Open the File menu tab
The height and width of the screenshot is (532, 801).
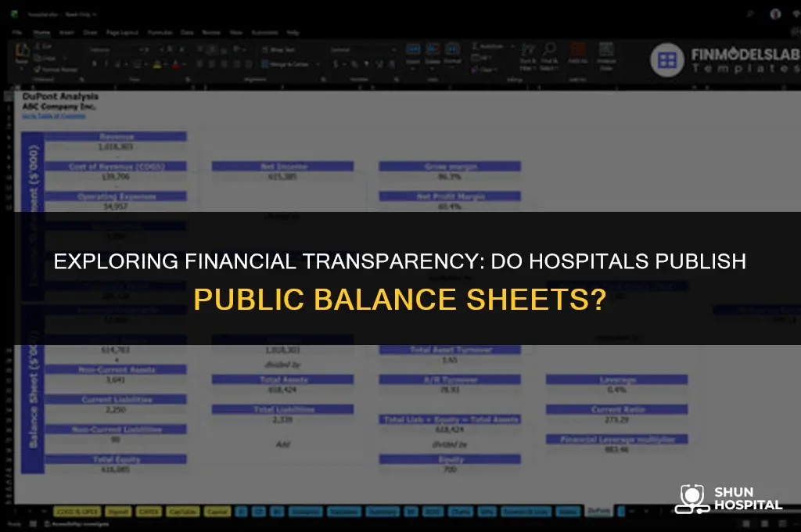pyautogui.click(x=17, y=32)
